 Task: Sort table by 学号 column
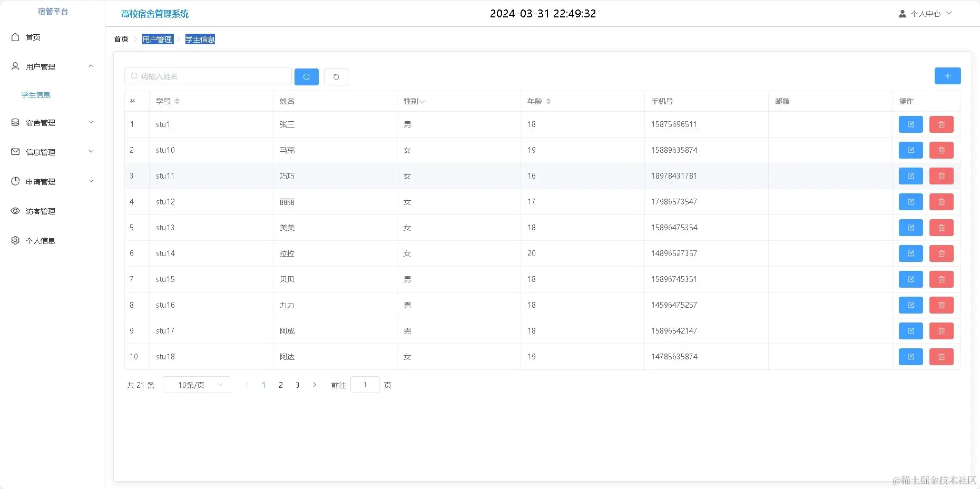point(177,101)
